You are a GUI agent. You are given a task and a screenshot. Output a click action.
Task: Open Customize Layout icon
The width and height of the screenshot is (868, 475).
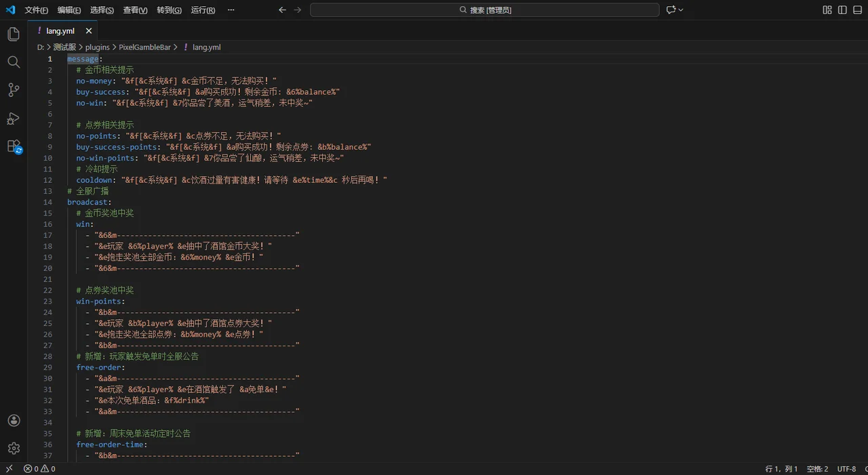(827, 9)
